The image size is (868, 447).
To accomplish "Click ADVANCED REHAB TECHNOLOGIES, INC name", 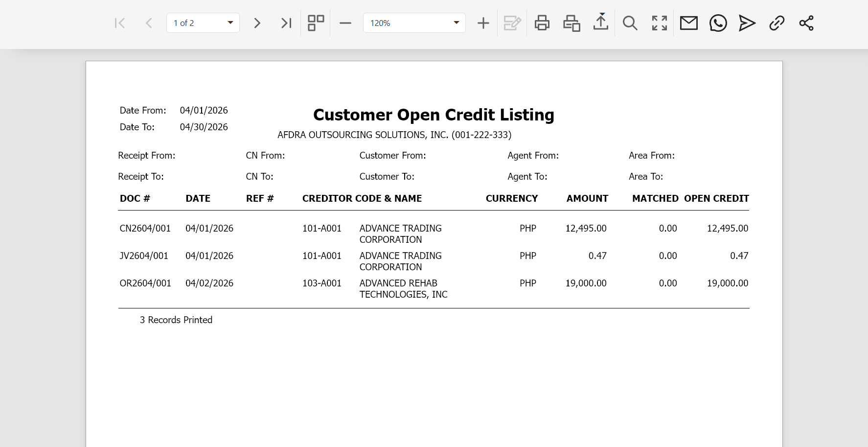I will 404,289.
